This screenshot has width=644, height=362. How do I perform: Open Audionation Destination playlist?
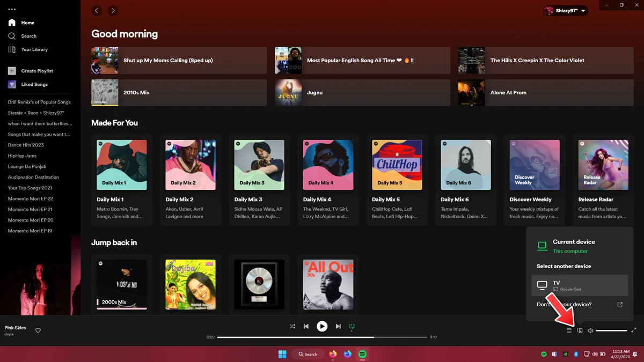(x=33, y=177)
